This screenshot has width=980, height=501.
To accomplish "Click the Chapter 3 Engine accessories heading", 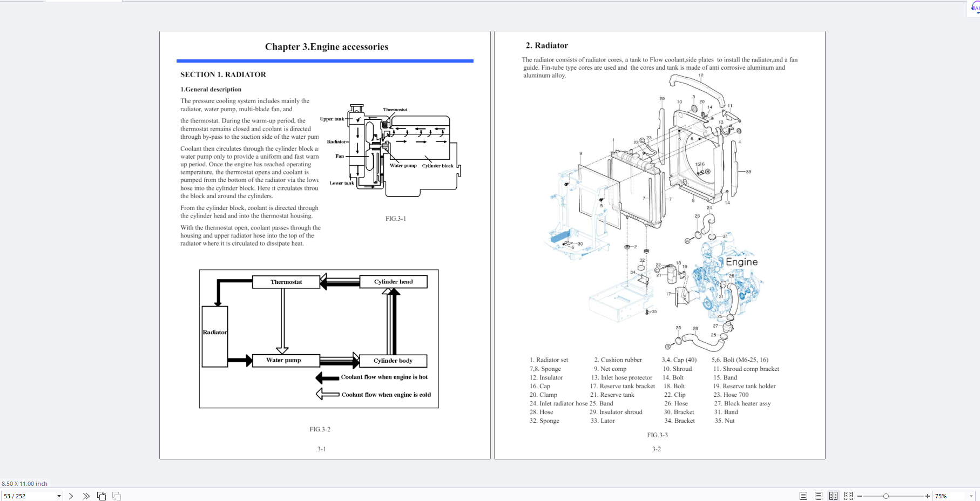I will pos(326,47).
